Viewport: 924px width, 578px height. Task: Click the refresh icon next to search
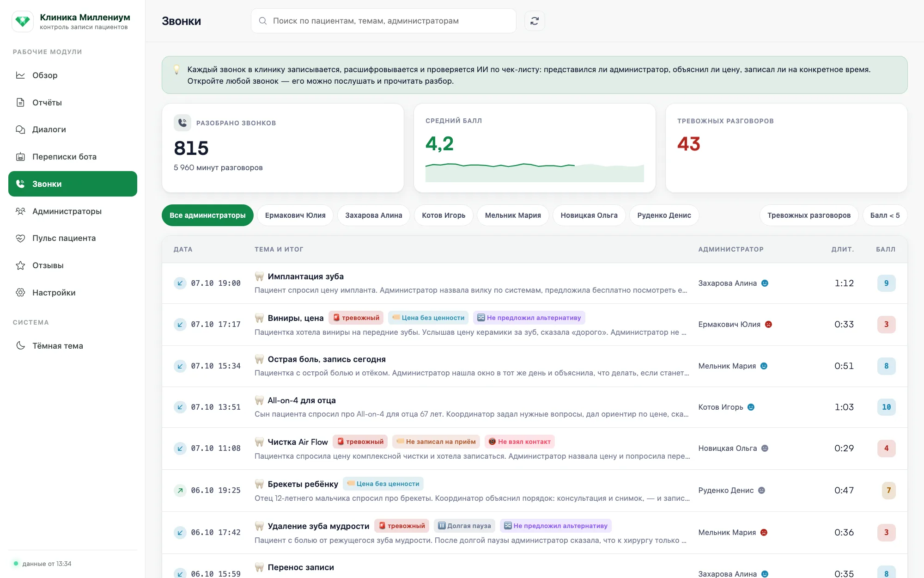[535, 21]
